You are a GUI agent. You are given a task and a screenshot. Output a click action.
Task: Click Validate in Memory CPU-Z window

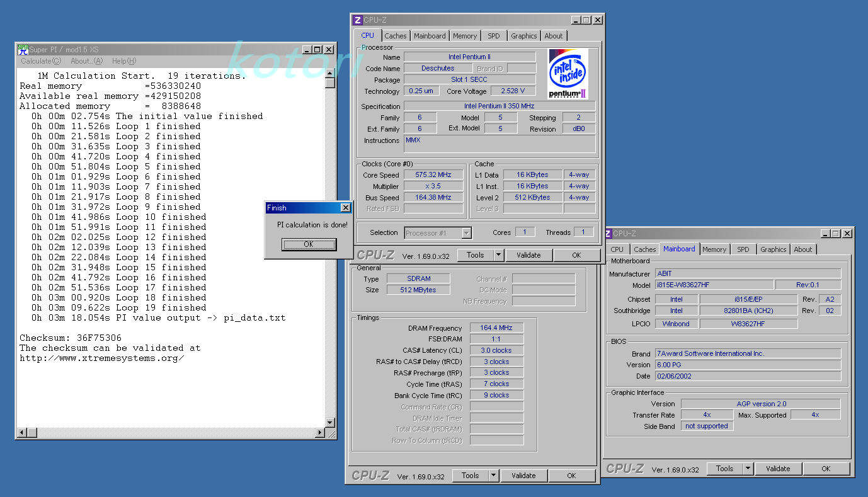(x=523, y=476)
